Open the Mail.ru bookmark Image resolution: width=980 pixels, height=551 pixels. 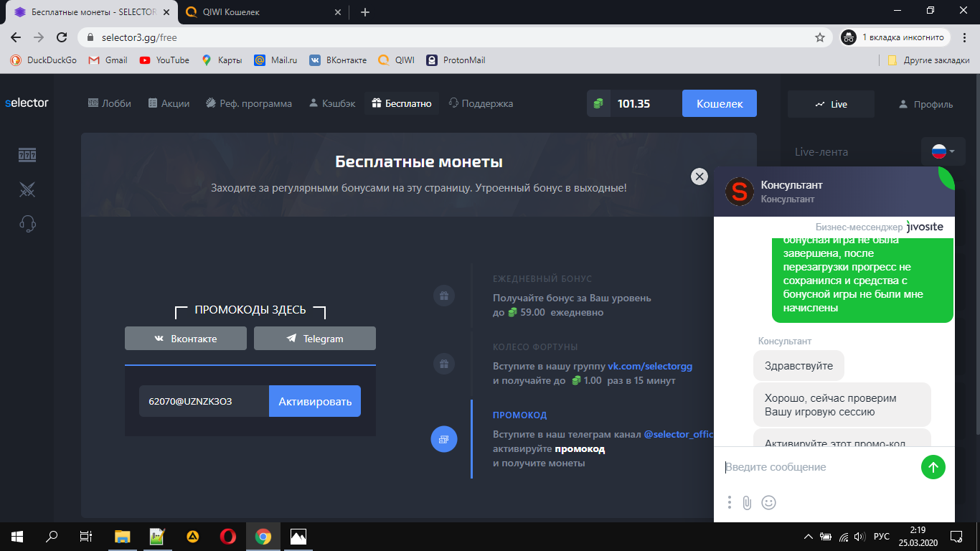coord(275,60)
